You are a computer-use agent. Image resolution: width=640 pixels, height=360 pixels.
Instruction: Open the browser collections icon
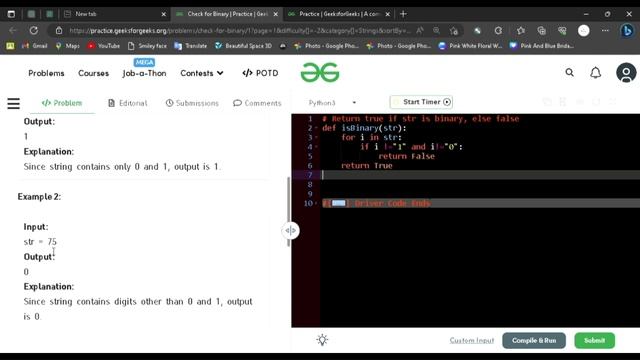[541, 31]
